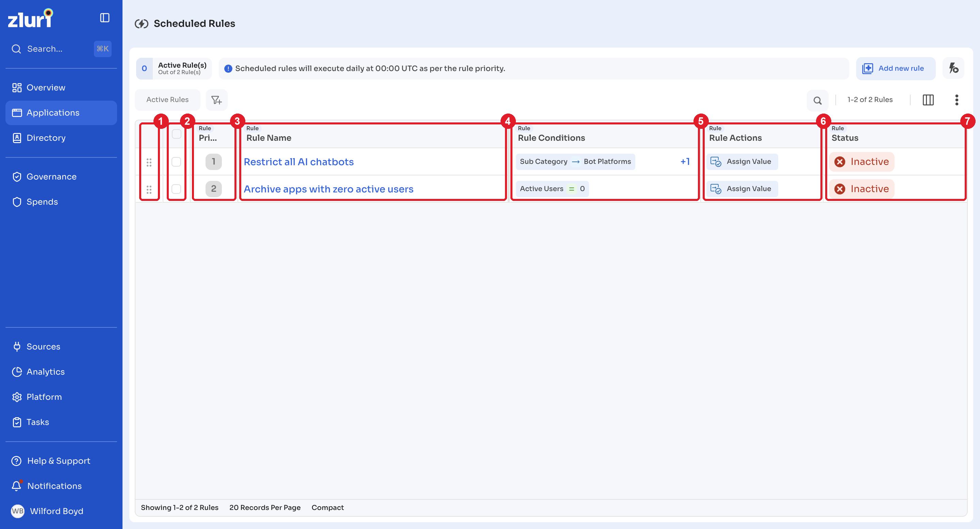The height and width of the screenshot is (529, 980).
Task: Open the sidebar Search field
Action: click(x=61, y=49)
